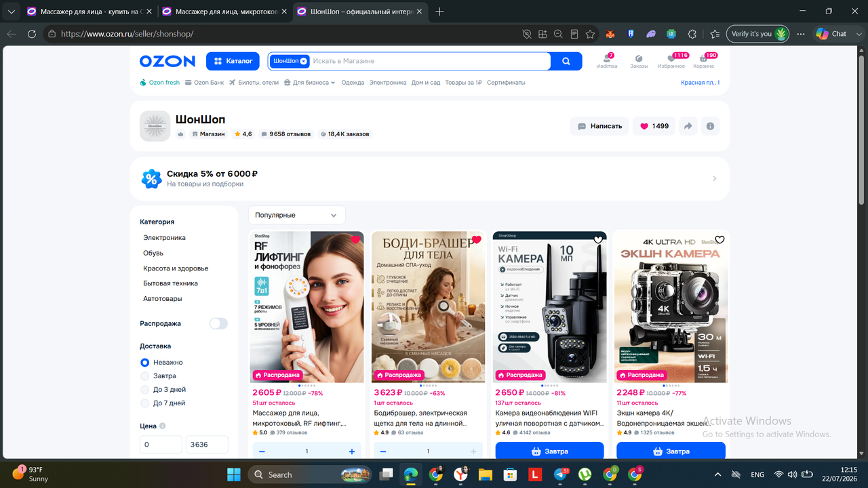868x488 pixels.
Task: Open the Билеты, отели link
Action: 254,83
